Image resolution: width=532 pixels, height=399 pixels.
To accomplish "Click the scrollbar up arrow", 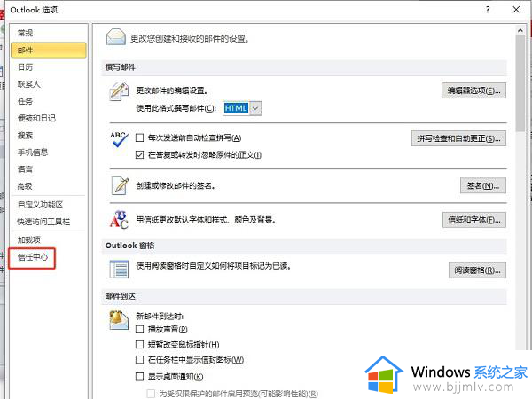I will click(520, 30).
